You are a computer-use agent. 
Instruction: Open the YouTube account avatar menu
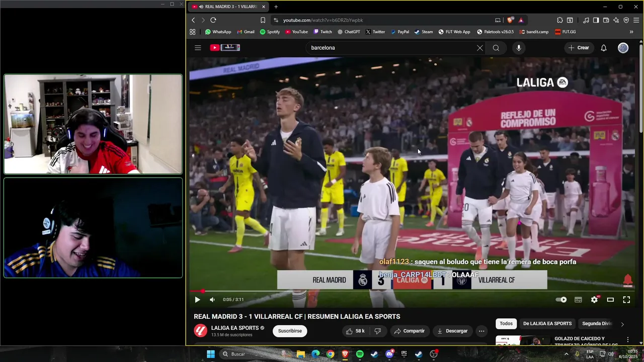pyautogui.click(x=623, y=48)
